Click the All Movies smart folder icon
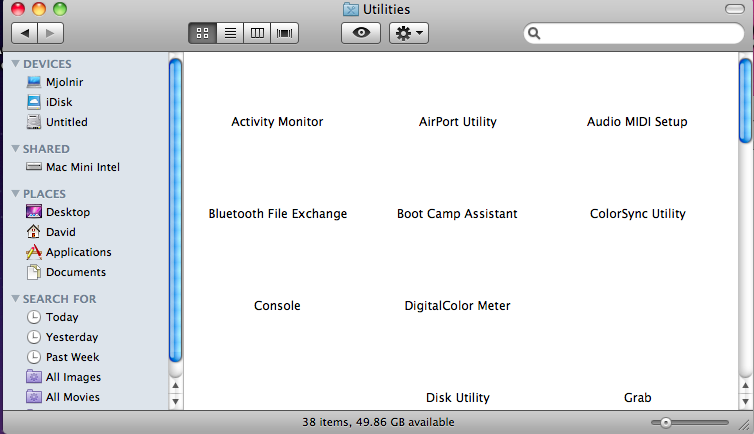This screenshot has height=434, width=754. [x=34, y=397]
